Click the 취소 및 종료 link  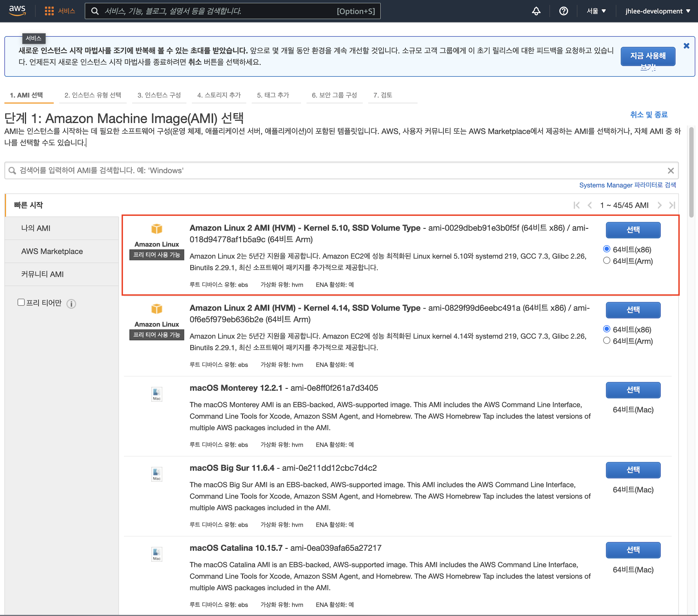pos(648,115)
